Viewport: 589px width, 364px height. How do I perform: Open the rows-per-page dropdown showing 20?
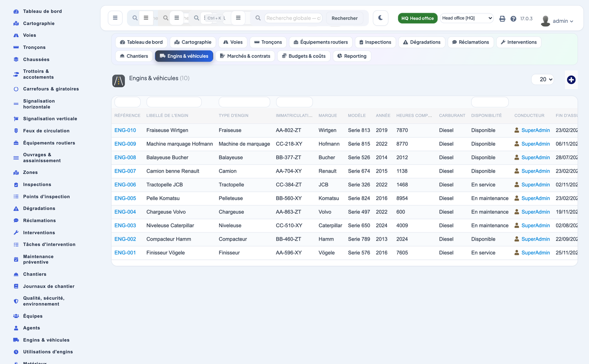543,79
